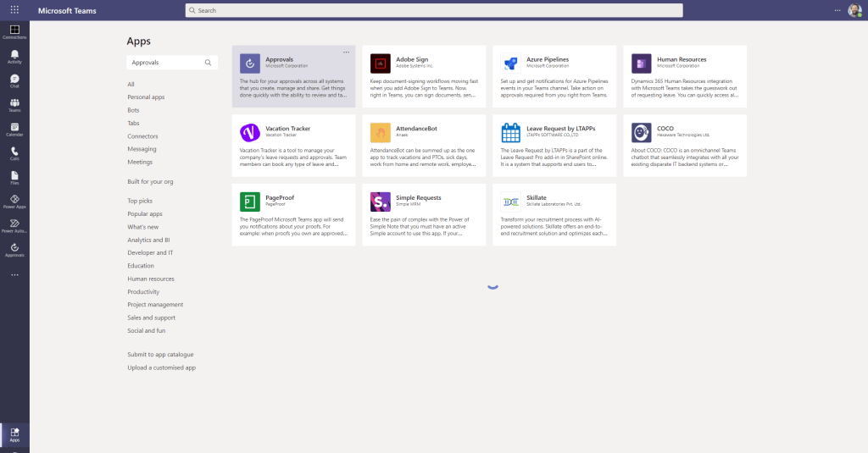This screenshot has height=453, width=868.
Task: Open the Calendar icon in sidebar
Action: coord(14,129)
